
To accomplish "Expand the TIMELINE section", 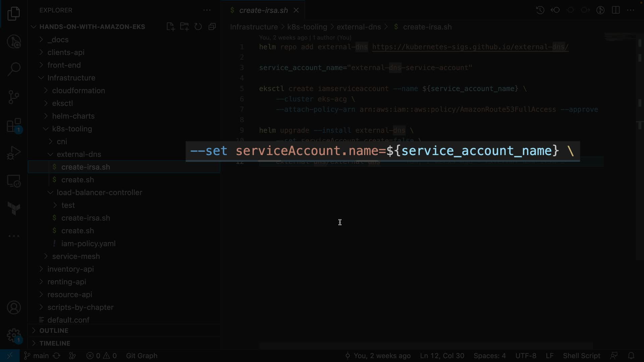I will click(55, 343).
